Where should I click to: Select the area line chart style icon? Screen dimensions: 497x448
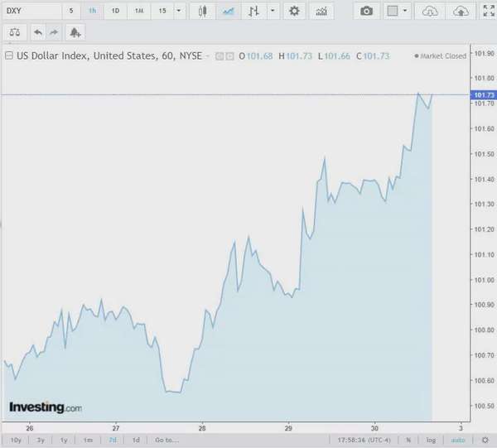[x=228, y=11]
